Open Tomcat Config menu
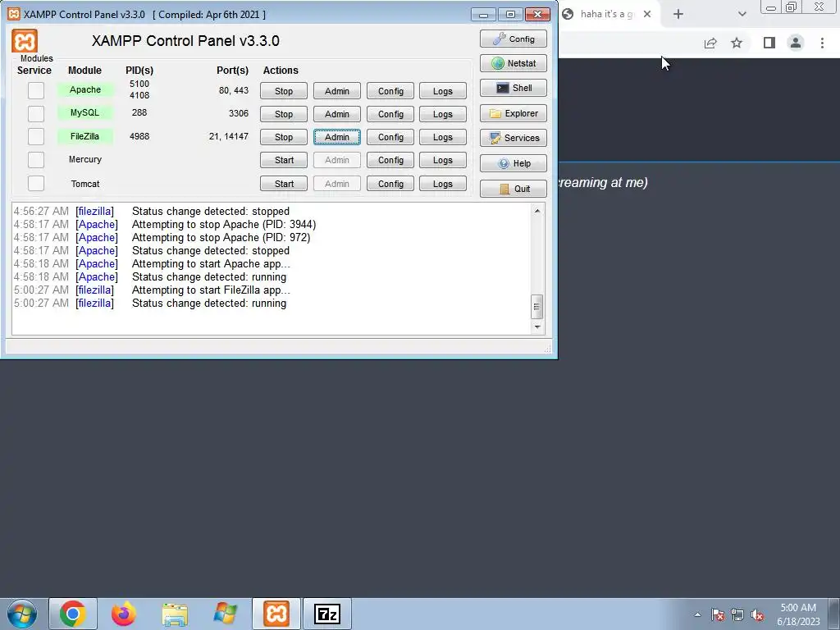The width and height of the screenshot is (840, 630). pyautogui.click(x=390, y=184)
